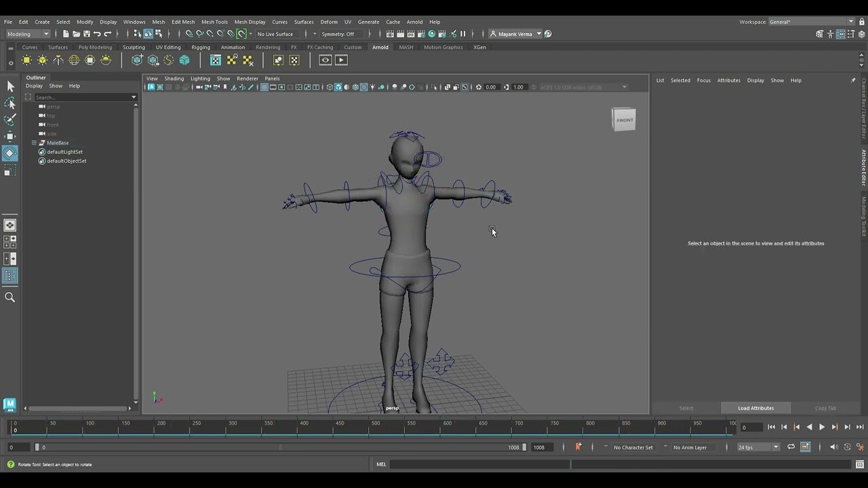Expand the MaleBase node in Outliner
This screenshot has width=868, height=488.
pyautogui.click(x=33, y=142)
